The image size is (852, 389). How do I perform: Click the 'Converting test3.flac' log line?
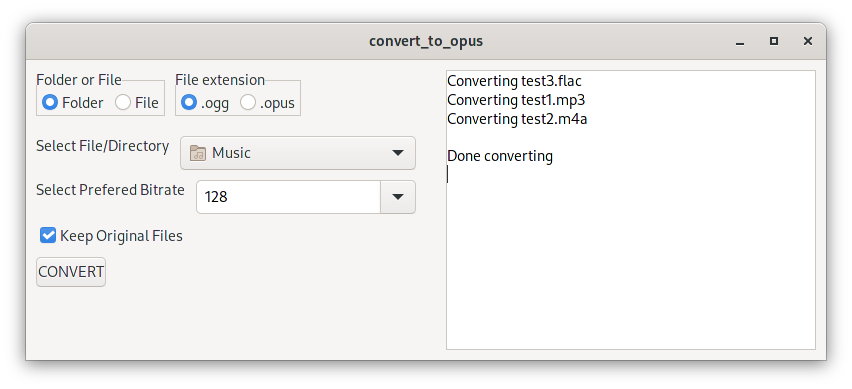coord(514,81)
